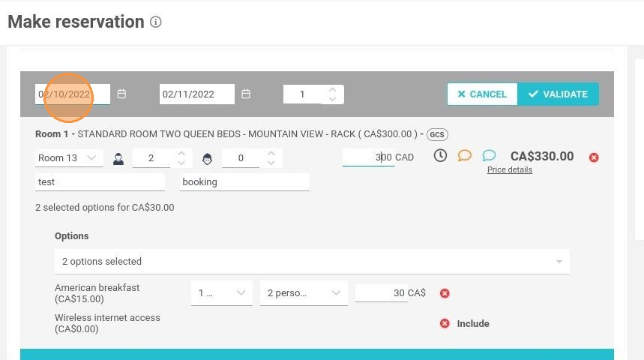This screenshot has height=360, width=644.
Task: Expand the 2 options selected dropdown
Action: (x=312, y=261)
